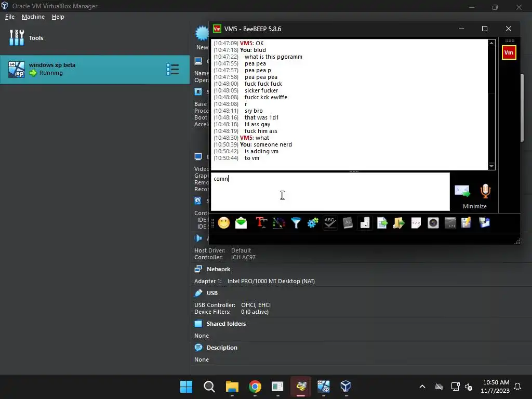532x399 pixels.
Task: Click the blue floppy disks save icon
Action: 484,223
